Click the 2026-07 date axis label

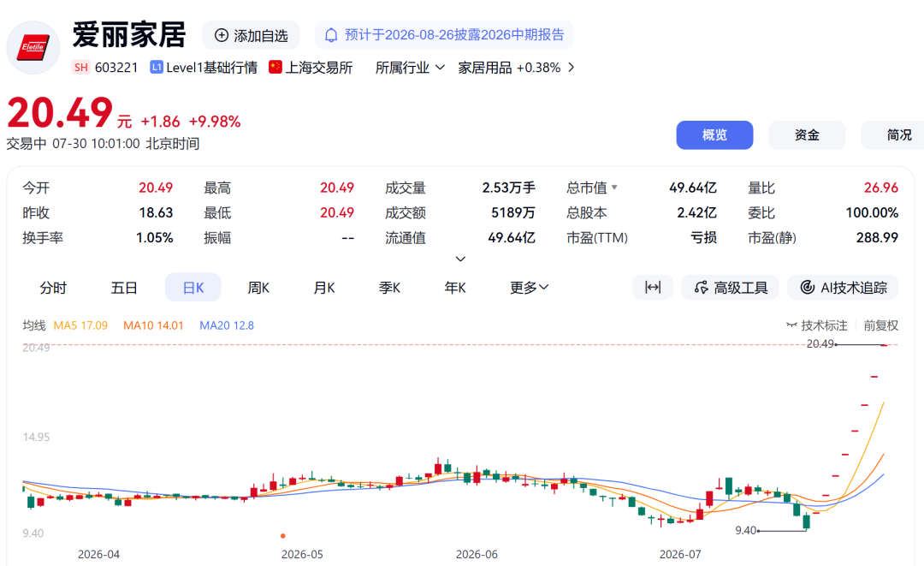(680, 554)
